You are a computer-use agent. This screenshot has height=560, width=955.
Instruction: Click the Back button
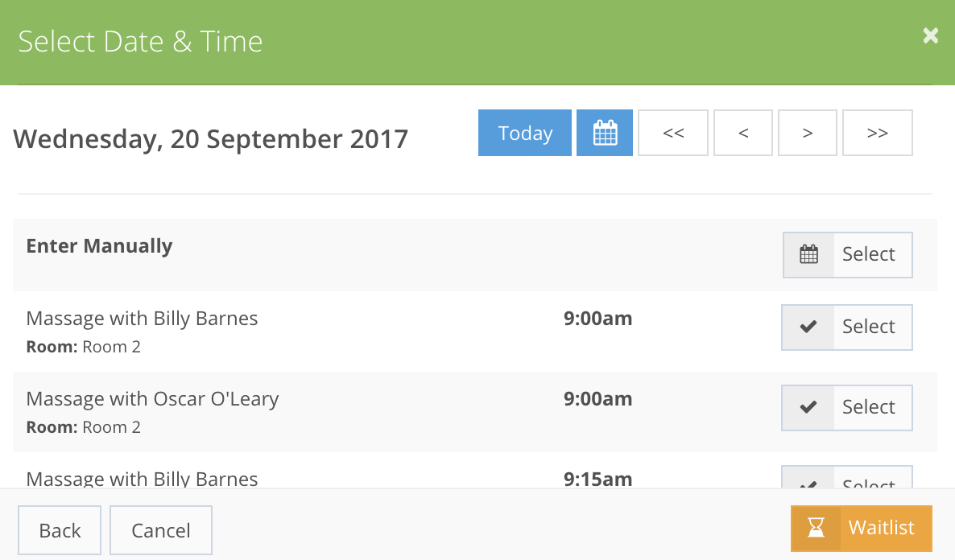[60, 530]
